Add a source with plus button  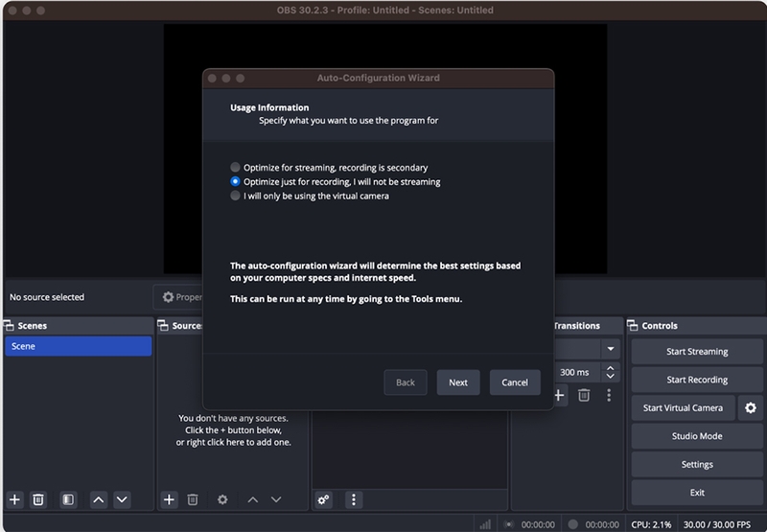[169, 499]
